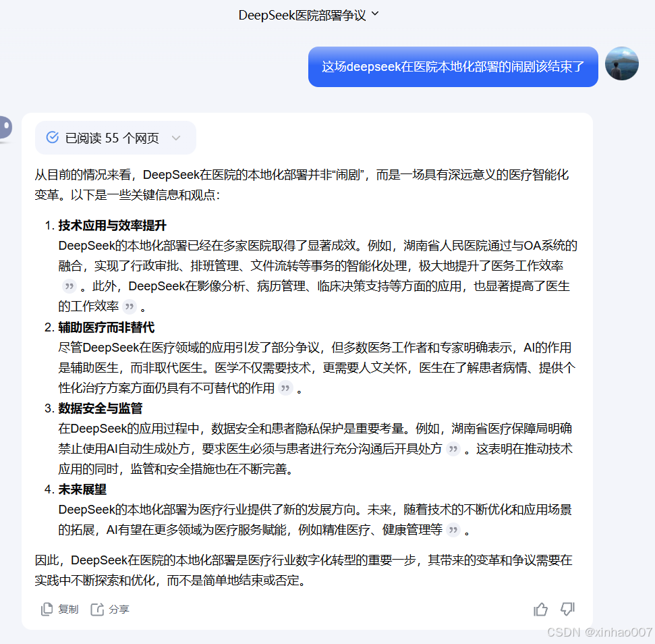The height and width of the screenshot is (644, 655).
Task: Click the heading 辅助医疗而非替代
Action: tap(106, 327)
